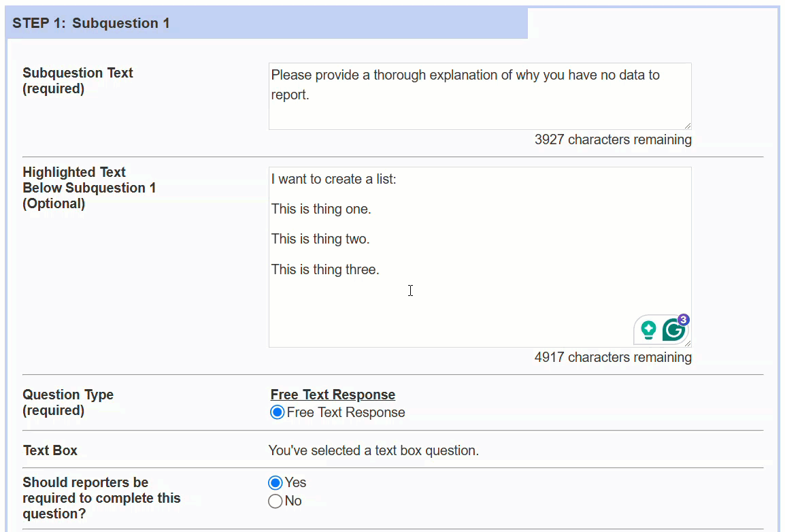Place cursor on 'This is thing two.' line
This screenshot has height=532, width=785.
pyautogui.click(x=320, y=239)
